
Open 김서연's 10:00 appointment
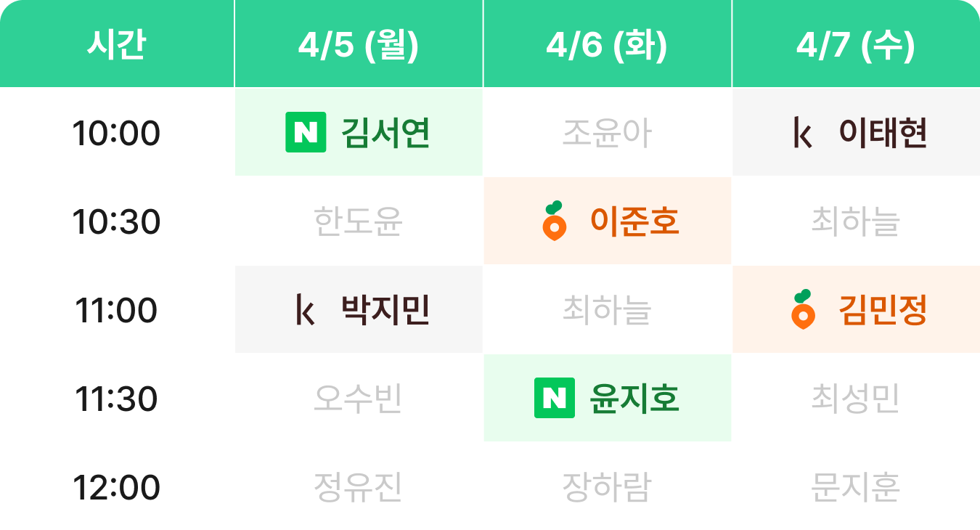[x=385, y=133]
